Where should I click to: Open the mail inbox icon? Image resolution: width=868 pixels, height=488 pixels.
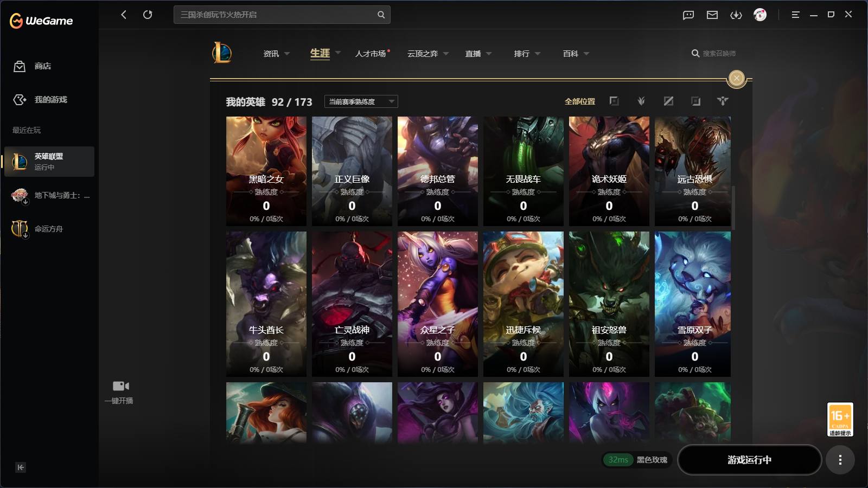coord(712,15)
